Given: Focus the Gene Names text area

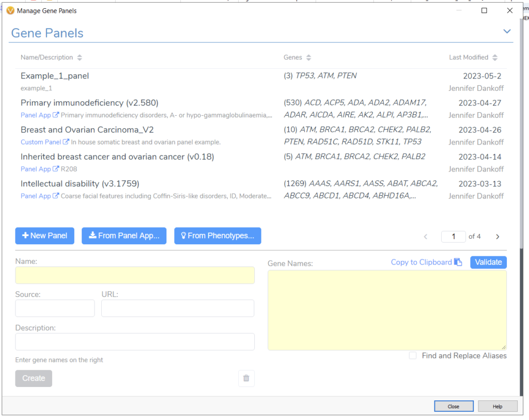Looking at the screenshot, I should [x=387, y=310].
